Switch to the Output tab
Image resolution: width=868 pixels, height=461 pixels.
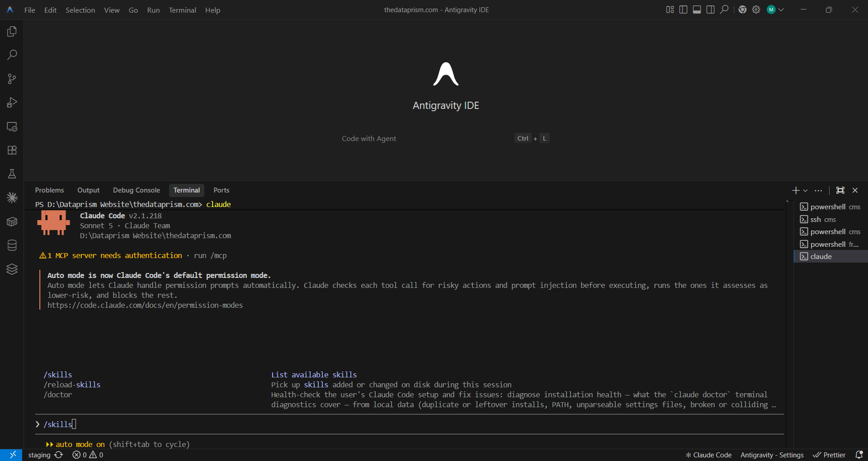pos(88,190)
